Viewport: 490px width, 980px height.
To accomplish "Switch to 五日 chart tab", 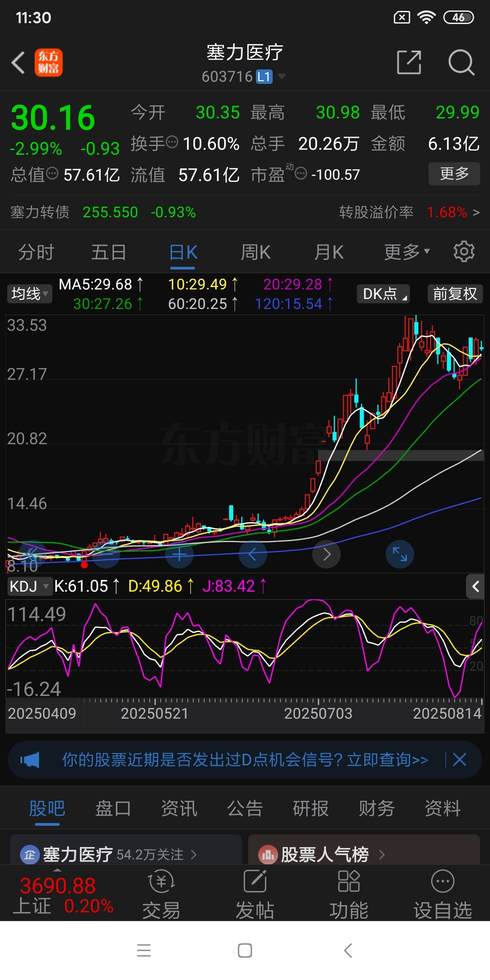I will coord(108,252).
